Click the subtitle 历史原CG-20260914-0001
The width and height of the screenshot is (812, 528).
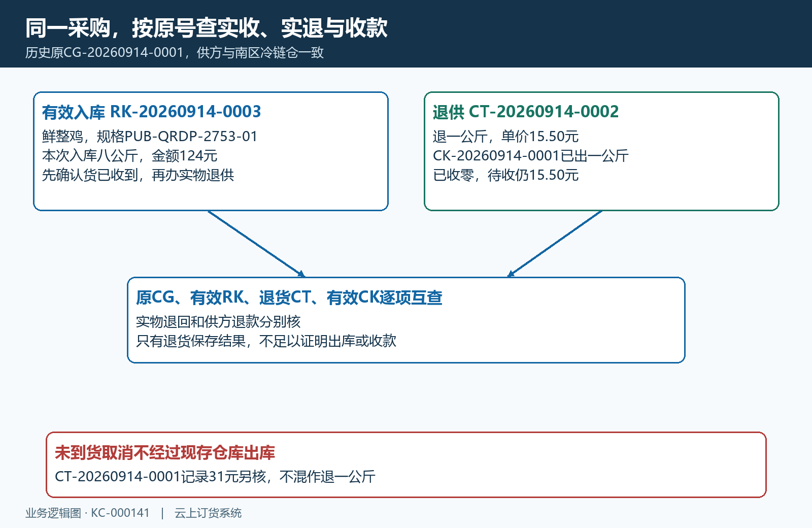click(x=105, y=53)
